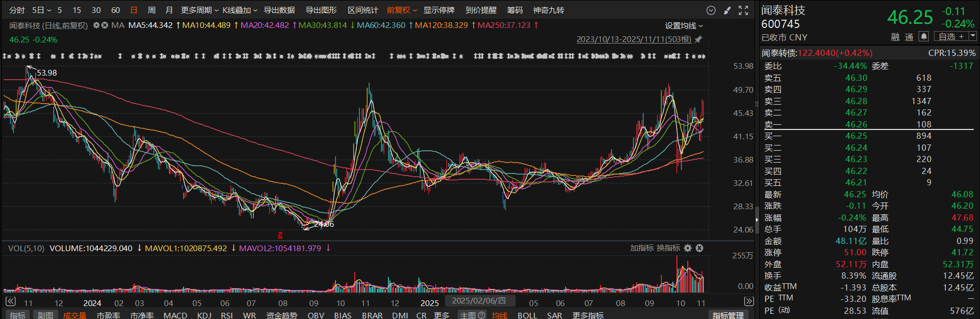The image size is (980, 319).
Task: Select the MACD indicator tab
Action: coord(175,315)
